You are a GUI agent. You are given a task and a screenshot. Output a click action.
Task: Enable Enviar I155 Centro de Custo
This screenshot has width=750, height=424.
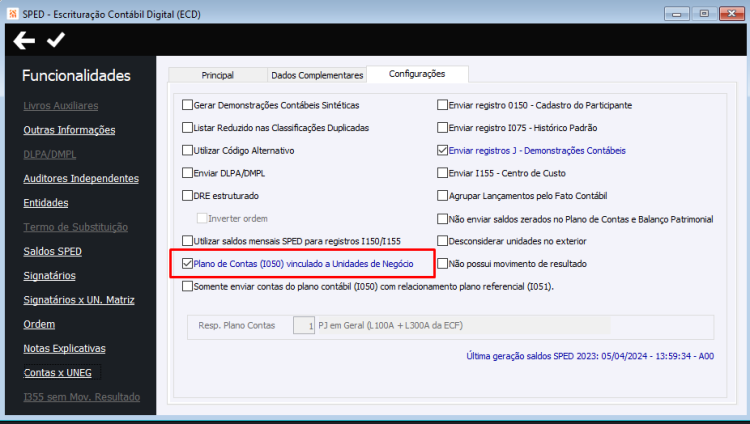point(442,173)
